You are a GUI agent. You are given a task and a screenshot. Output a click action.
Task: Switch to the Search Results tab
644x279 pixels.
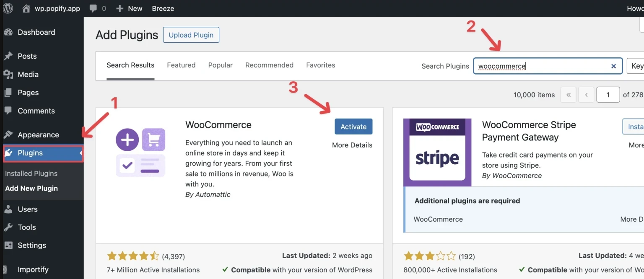pyautogui.click(x=130, y=65)
